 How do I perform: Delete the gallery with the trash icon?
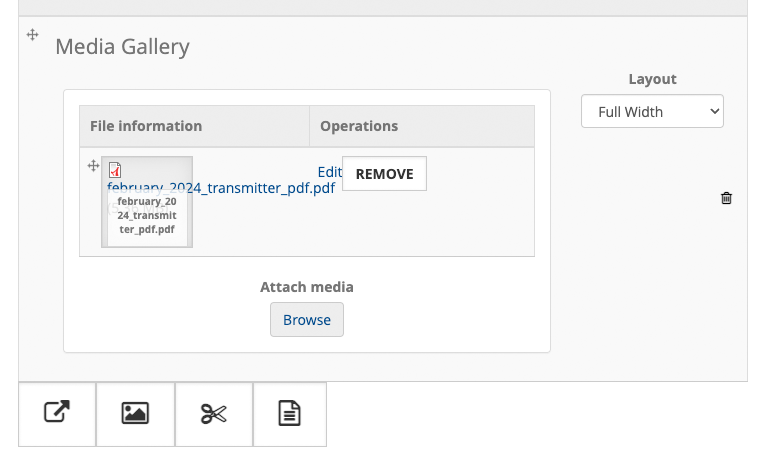pos(726,198)
